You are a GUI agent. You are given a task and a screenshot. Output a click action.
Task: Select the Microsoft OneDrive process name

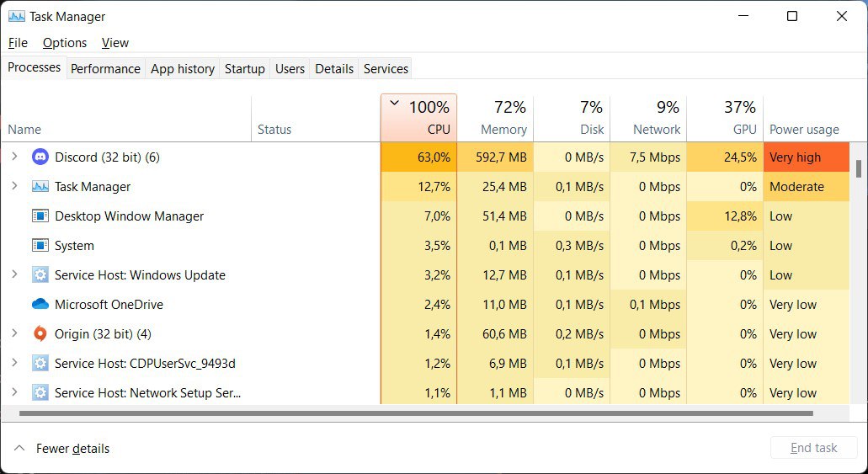click(x=109, y=304)
